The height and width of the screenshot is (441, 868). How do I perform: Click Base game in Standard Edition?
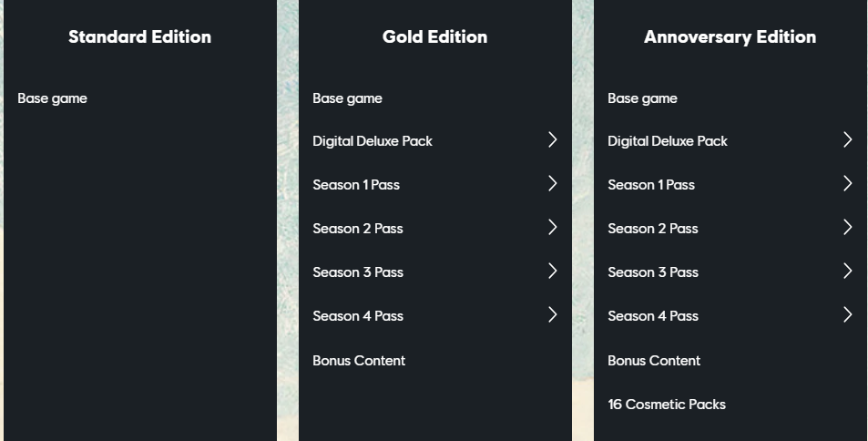[52, 98]
